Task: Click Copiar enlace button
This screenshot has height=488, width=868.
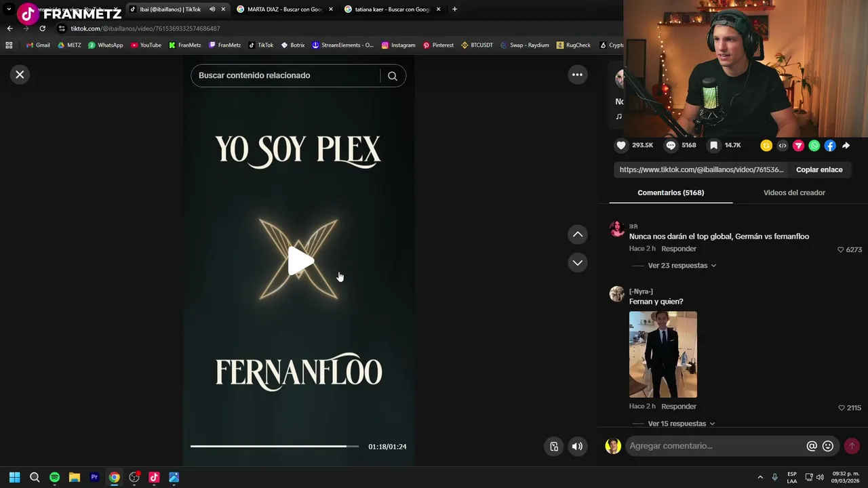Action: (x=819, y=169)
